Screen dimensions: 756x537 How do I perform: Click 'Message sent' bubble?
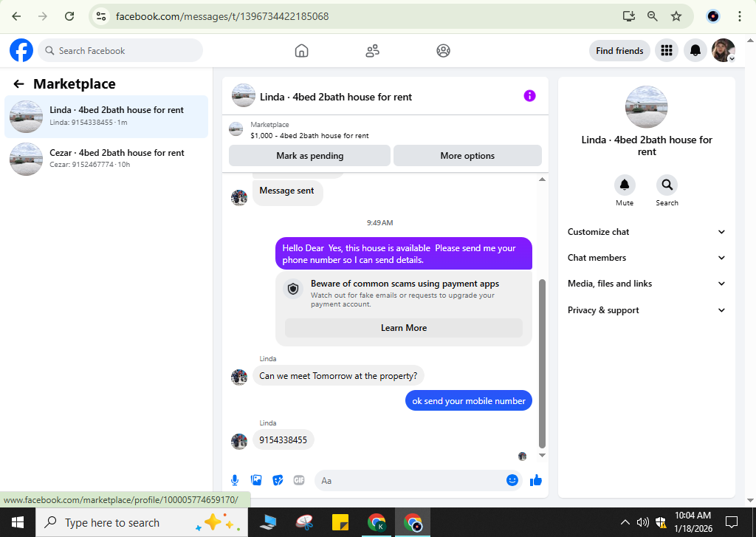287,191
